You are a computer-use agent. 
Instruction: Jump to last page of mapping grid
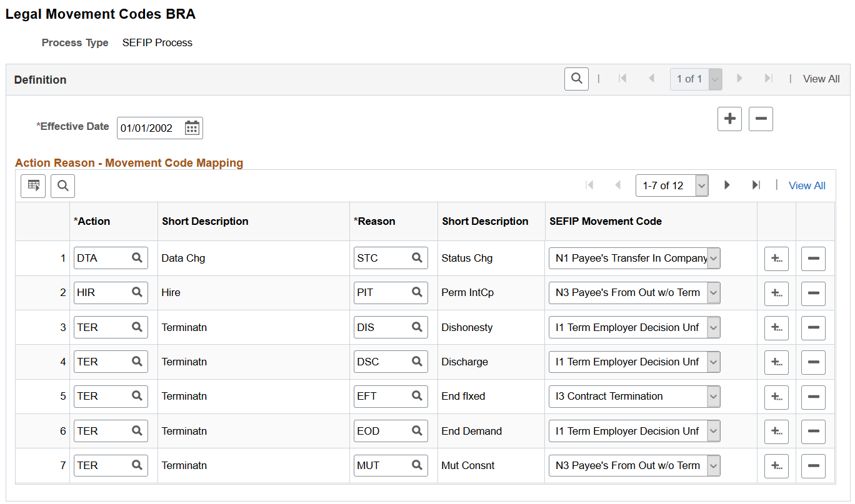click(756, 185)
